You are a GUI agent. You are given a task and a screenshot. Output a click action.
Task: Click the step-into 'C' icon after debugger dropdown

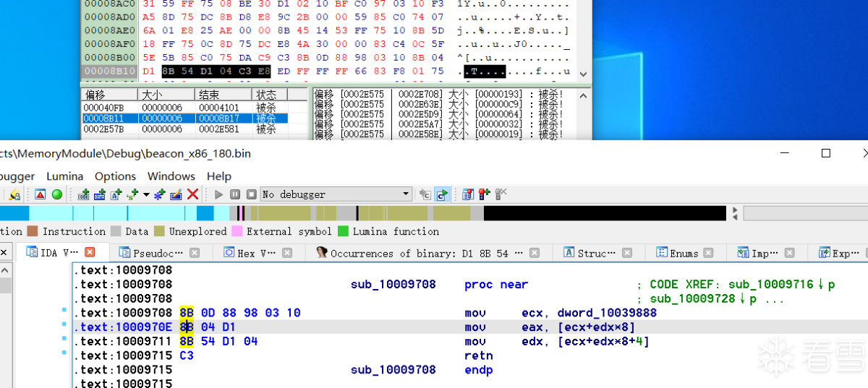[425, 194]
